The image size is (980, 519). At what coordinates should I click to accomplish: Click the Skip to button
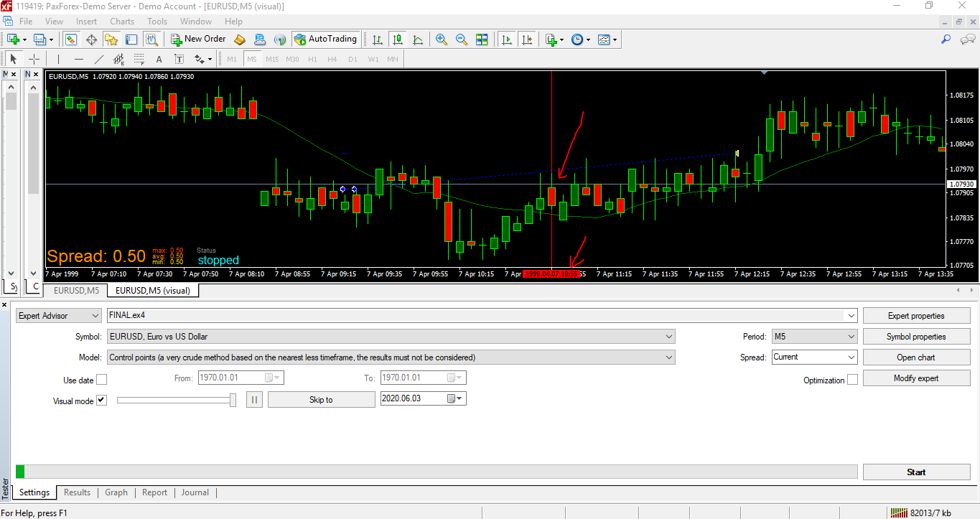click(x=321, y=400)
